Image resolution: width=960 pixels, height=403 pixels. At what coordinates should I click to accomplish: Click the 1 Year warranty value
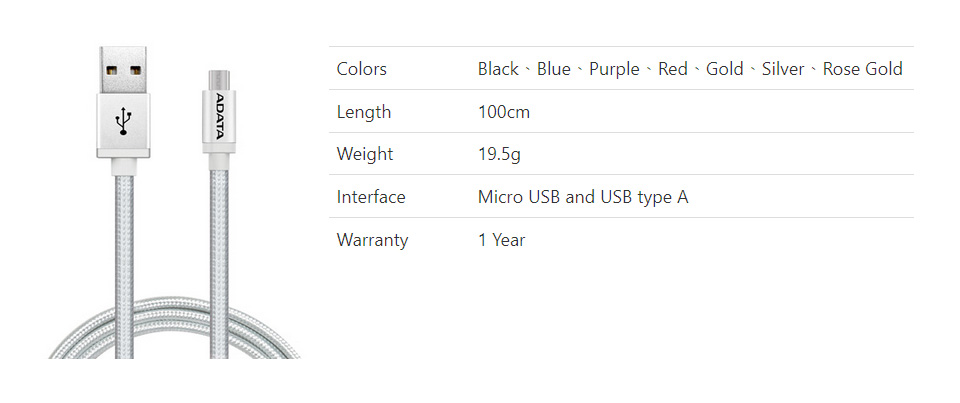point(501,239)
